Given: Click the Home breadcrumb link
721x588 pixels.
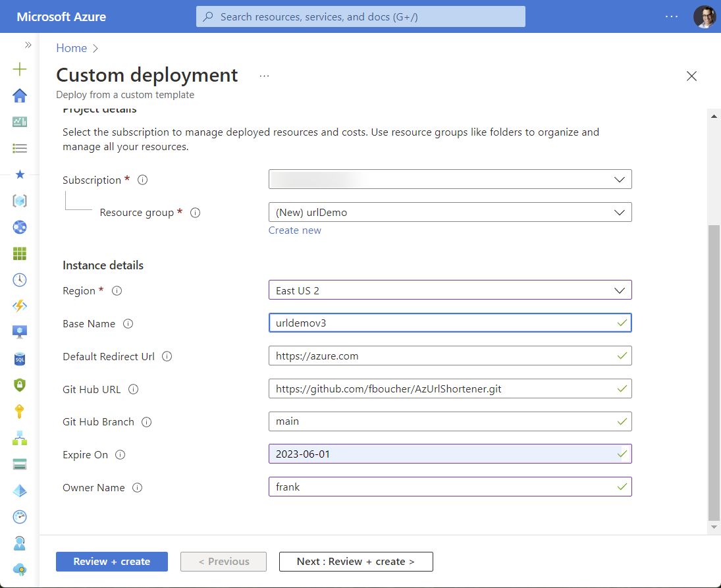Looking at the screenshot, I should point(71,48).
